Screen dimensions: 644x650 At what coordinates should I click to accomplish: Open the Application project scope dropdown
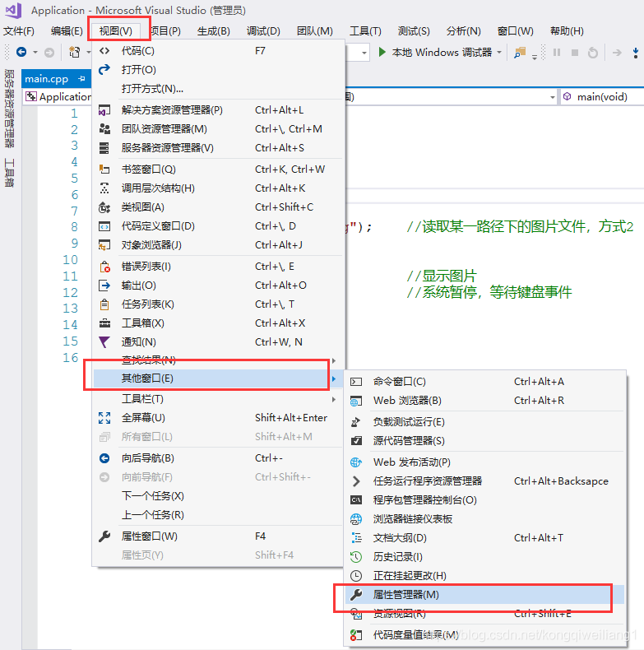(58, 96)
